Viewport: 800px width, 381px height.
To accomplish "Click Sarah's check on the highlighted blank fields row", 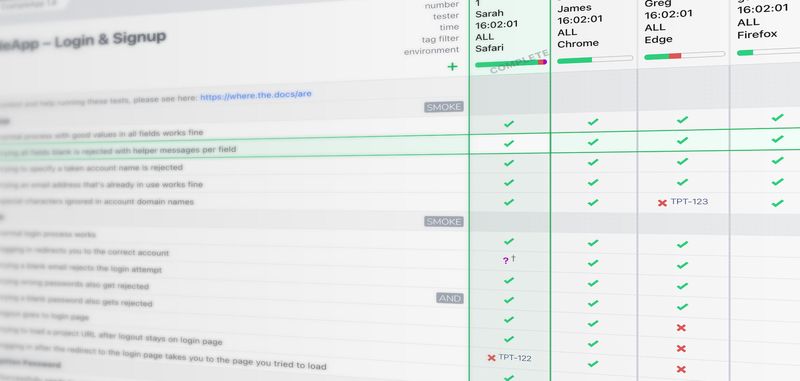I will pyautogui.click(x=509, y=144).
